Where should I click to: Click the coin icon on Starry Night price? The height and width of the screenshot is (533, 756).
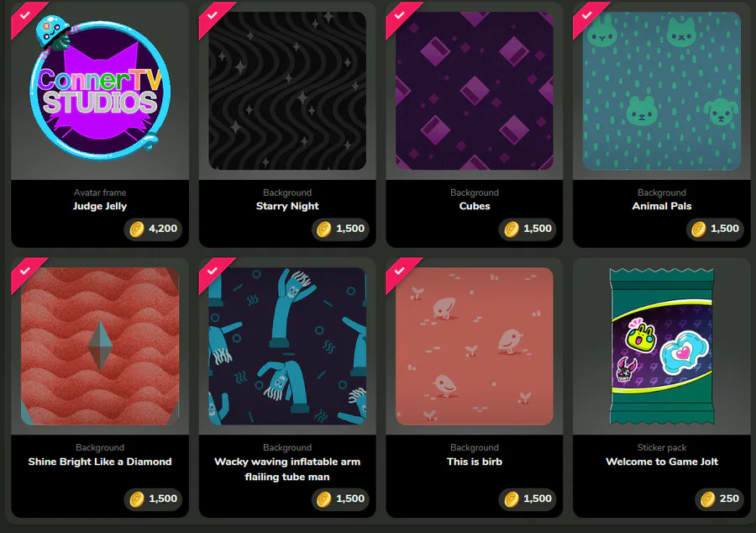[x=324, y=229]
